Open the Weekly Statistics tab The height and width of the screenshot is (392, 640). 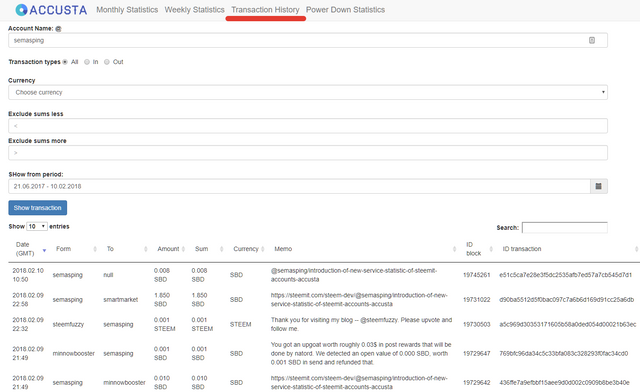point(194,10)
